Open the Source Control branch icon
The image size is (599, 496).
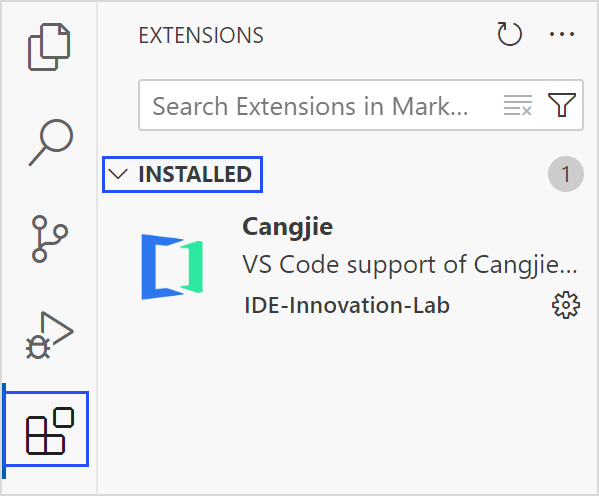50,239
